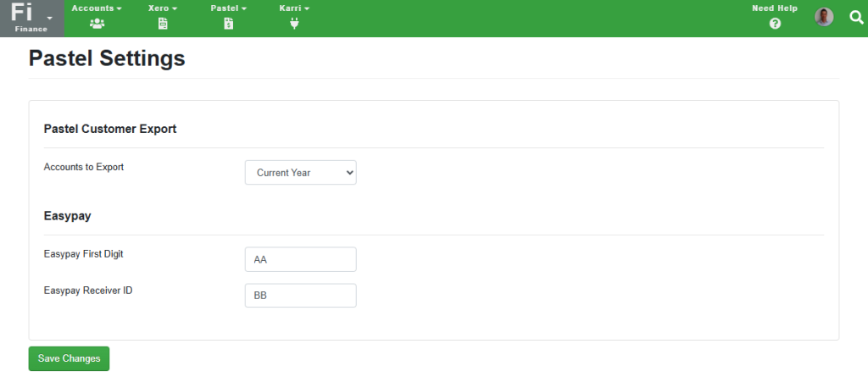Open the search magnifier icon
Image resolution: width=868 pixels, height=377 pixels.
(x=856, y=17)
